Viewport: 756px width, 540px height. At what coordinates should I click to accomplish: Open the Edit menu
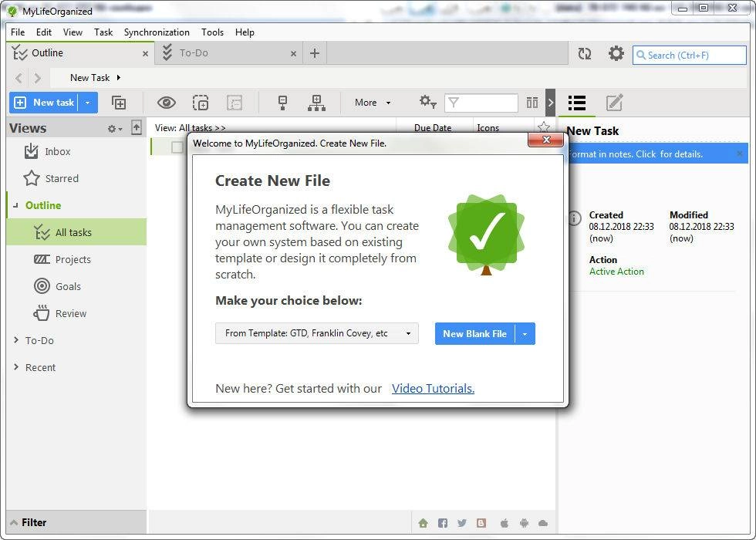coord(44,32)
